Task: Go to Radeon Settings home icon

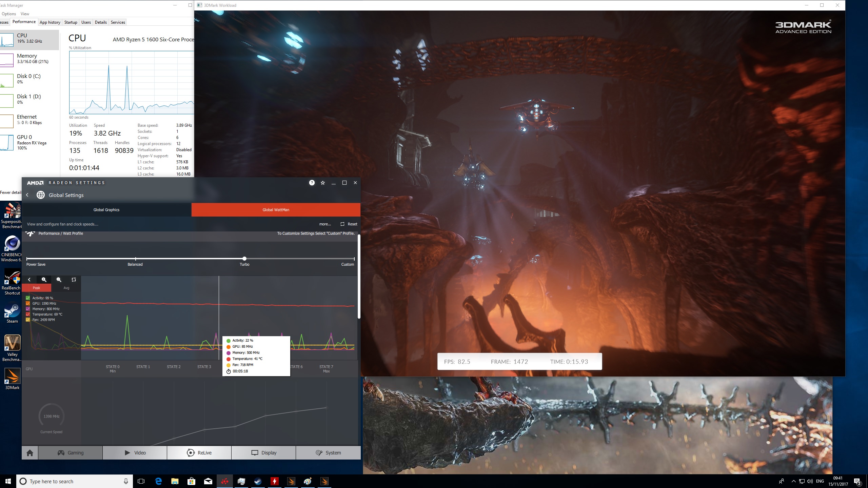Action: click(30, 453)
